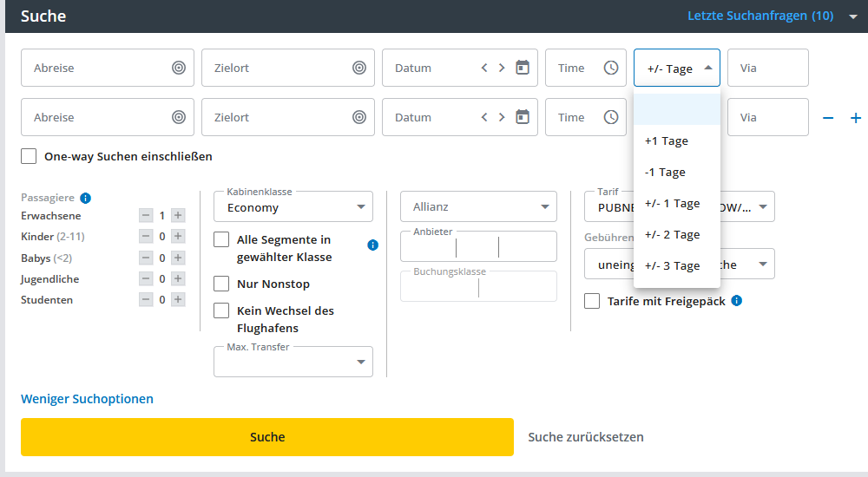The width and height of the screenshot is (868, 477).
Task: Click the previous-day arrow in second Datum field
Action: click(x=484, y=117)
